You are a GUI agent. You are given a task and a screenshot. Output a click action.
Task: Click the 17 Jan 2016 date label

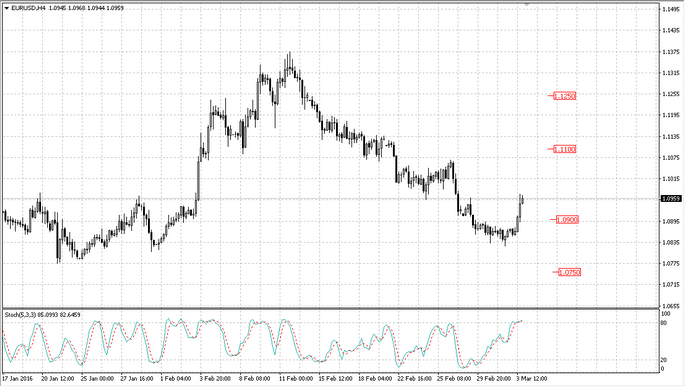click(x=18, y=378)
